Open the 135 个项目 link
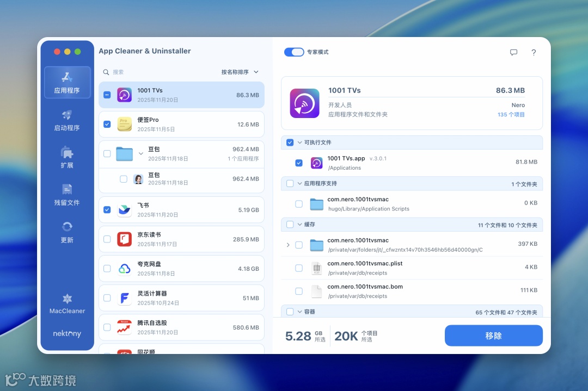Viewport: 588px width, 391px height. click(511, 115)
